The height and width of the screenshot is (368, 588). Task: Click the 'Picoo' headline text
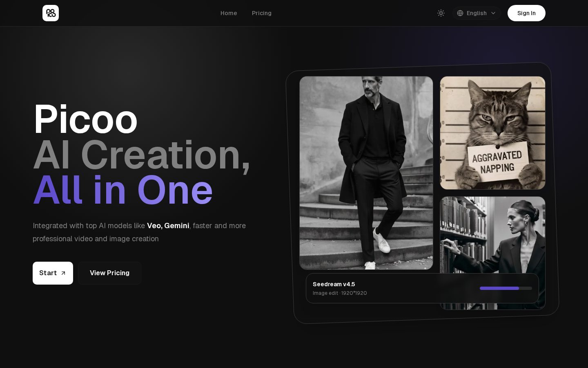[85, 119]
